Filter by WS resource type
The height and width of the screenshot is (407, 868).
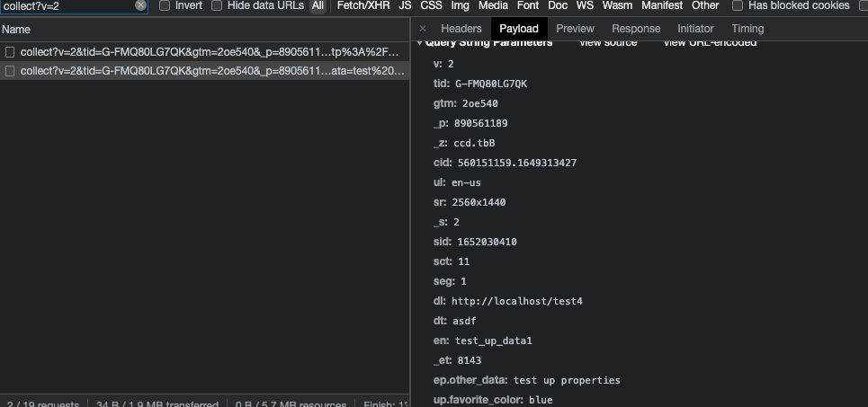586,5
